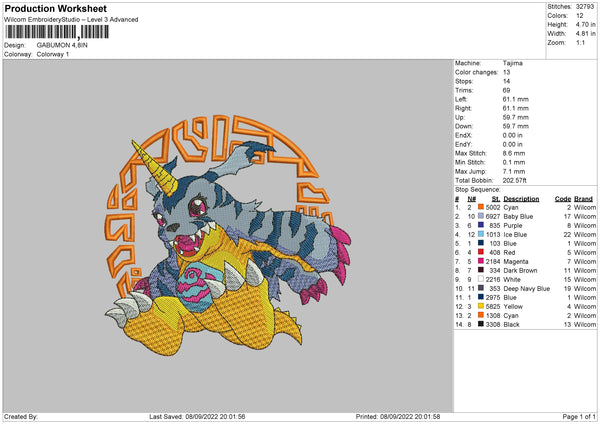Click the Min Stitch value 0.1 mm
Image resolution: width=600 pixels, height=424 pixels.
click(514, 162)
